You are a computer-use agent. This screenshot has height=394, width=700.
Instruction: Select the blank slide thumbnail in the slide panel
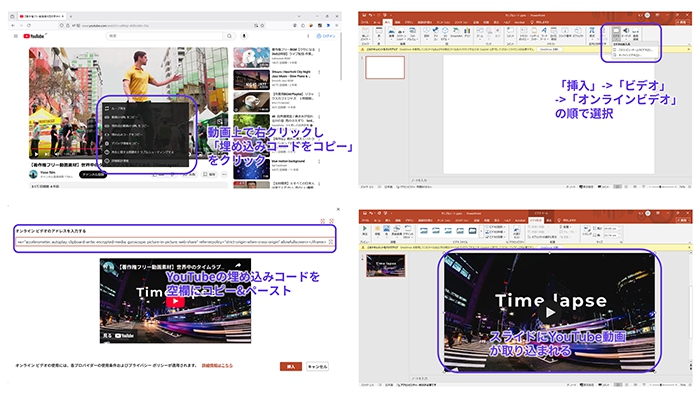385,67
